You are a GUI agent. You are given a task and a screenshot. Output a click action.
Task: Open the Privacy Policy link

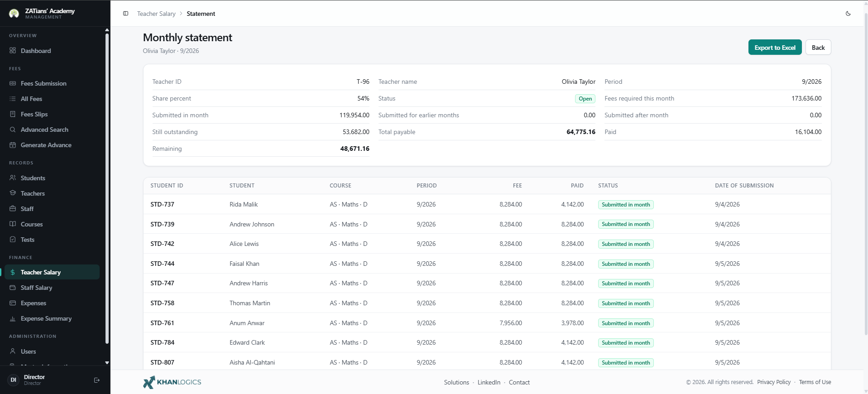[x=774, y=382]
